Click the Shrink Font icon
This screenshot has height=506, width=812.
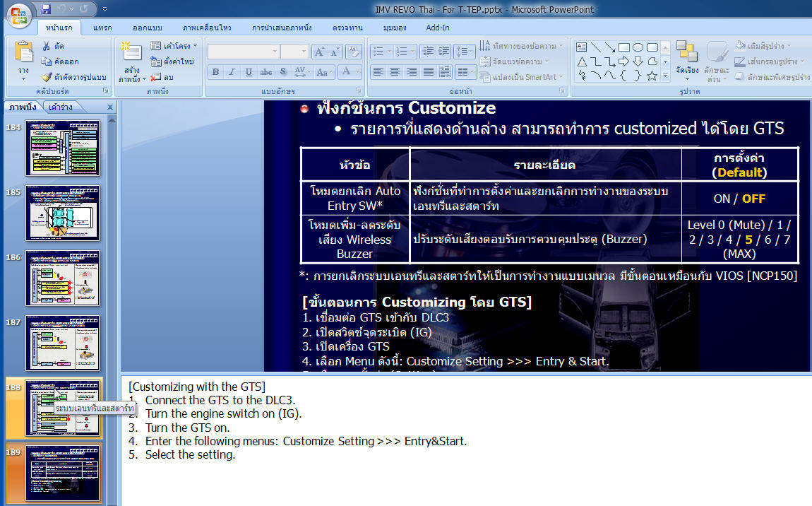click(335, 52)
